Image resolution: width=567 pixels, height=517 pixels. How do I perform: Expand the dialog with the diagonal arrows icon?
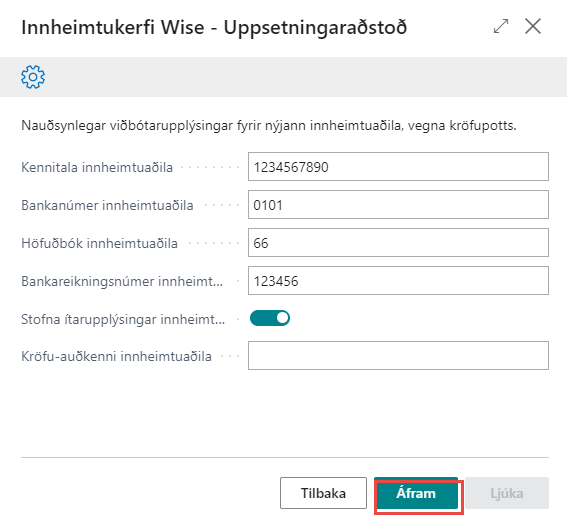click(x=501, y=26)
